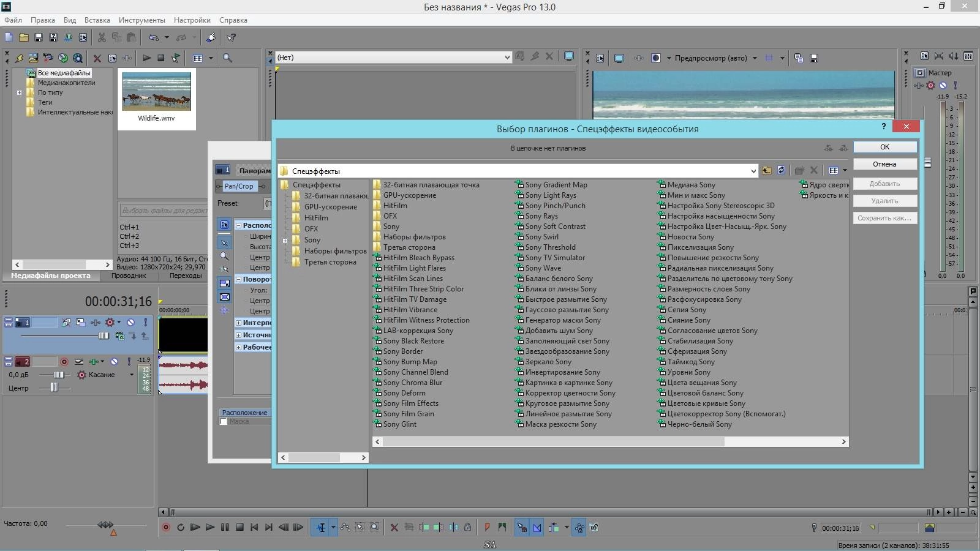This screenshot has height=551, width=980.
Task: Click the refresh plugin list icon
Action: (781, 171)
